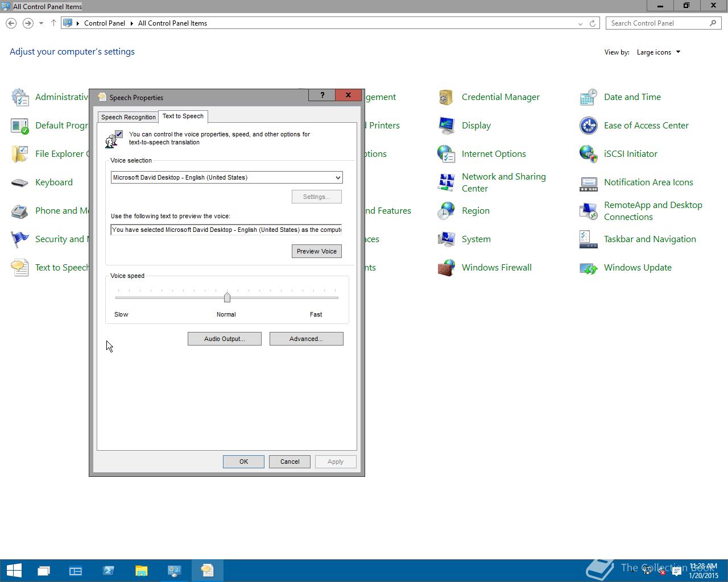Open the File Explorer Options folder icon
The width and height of the screenshot is (728, 582).
[x=20, y=154]
